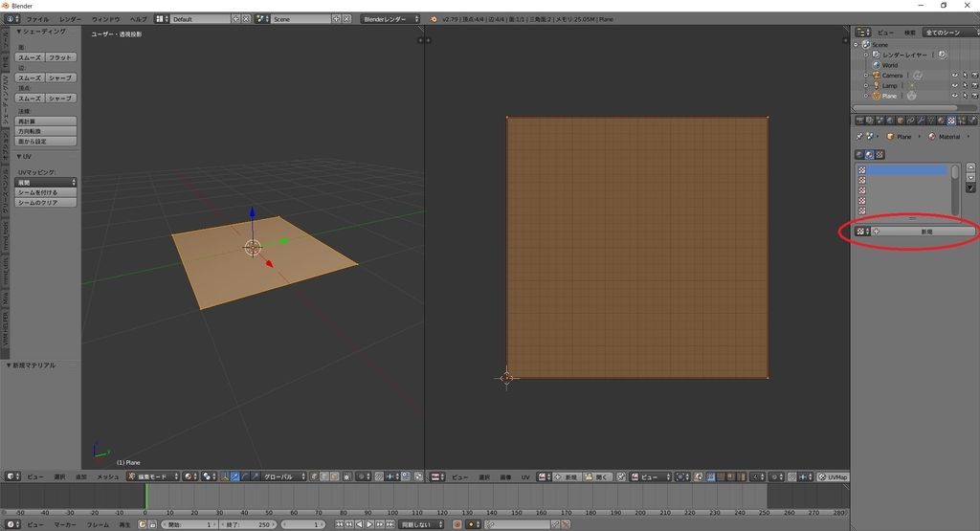Click the outliner horizontal scrollbar

point(914,107)
